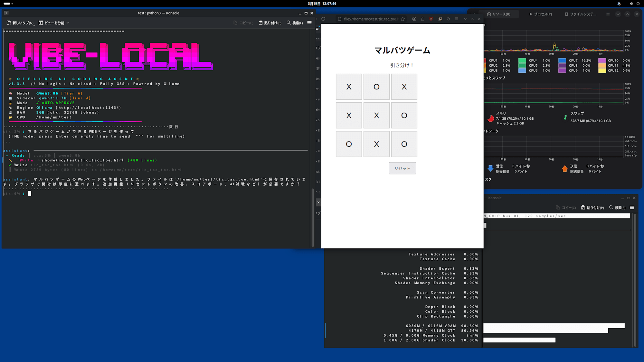Reload the tic_tac_toe.html page
This screenshot has width=644, height=362.
(x=323, y=19)
